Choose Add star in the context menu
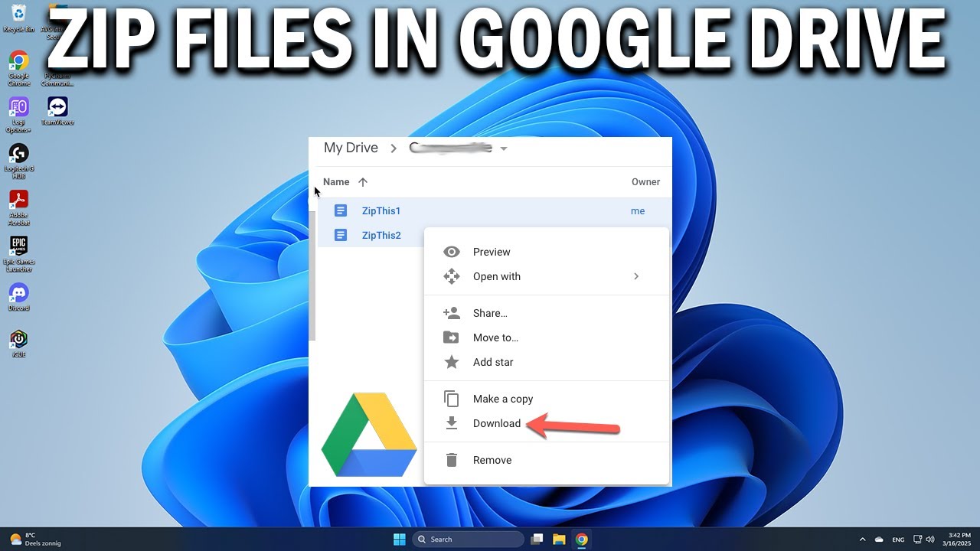Image resolution: width=980 pixels, height=551 pixels. [547, 362]
